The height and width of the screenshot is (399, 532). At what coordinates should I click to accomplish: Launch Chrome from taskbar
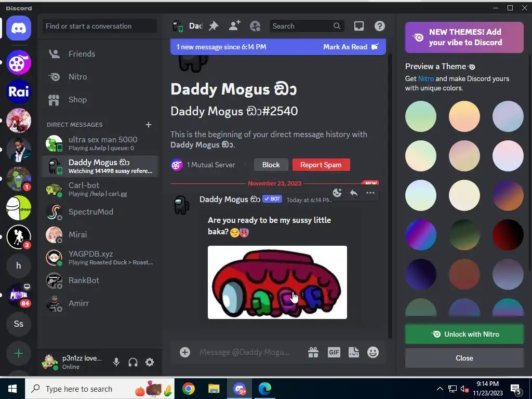188,389
